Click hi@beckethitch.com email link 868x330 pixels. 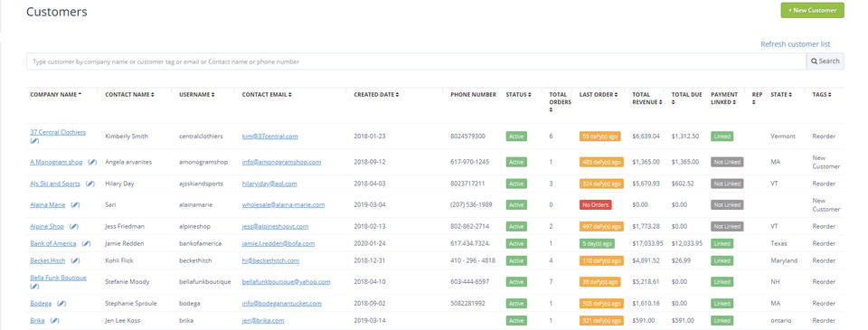tap(270, 260)
